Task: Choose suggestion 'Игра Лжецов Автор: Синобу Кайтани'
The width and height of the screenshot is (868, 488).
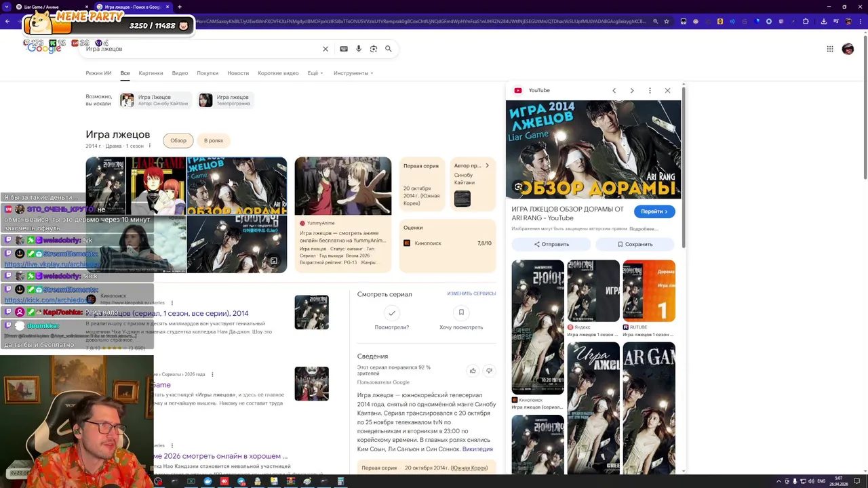Action: point(156,100)
